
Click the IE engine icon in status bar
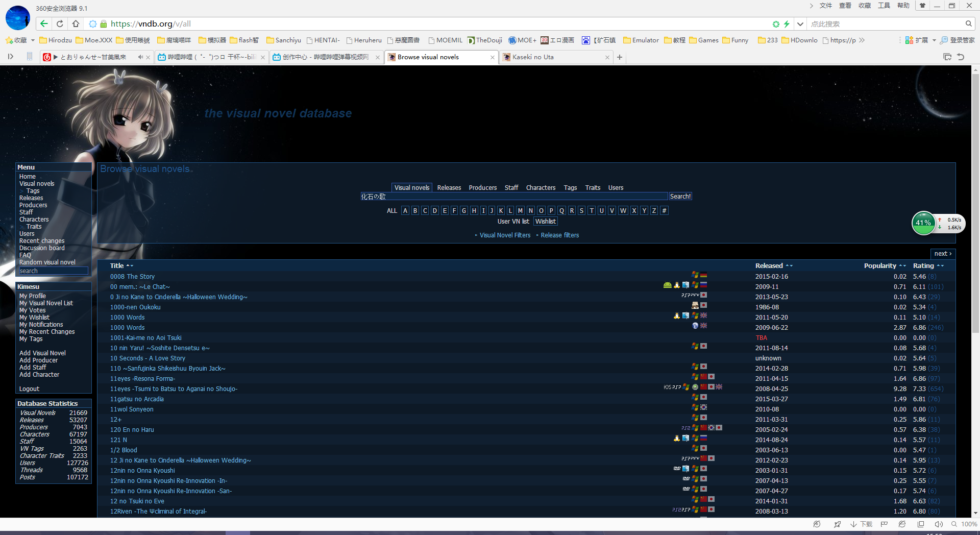(x=902, y=524)
